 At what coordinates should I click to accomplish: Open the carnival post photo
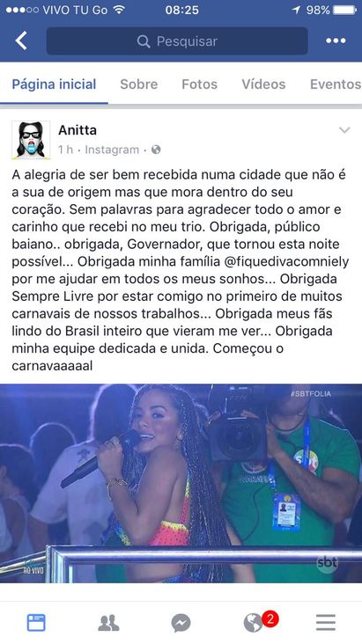[x=181, y=483]
